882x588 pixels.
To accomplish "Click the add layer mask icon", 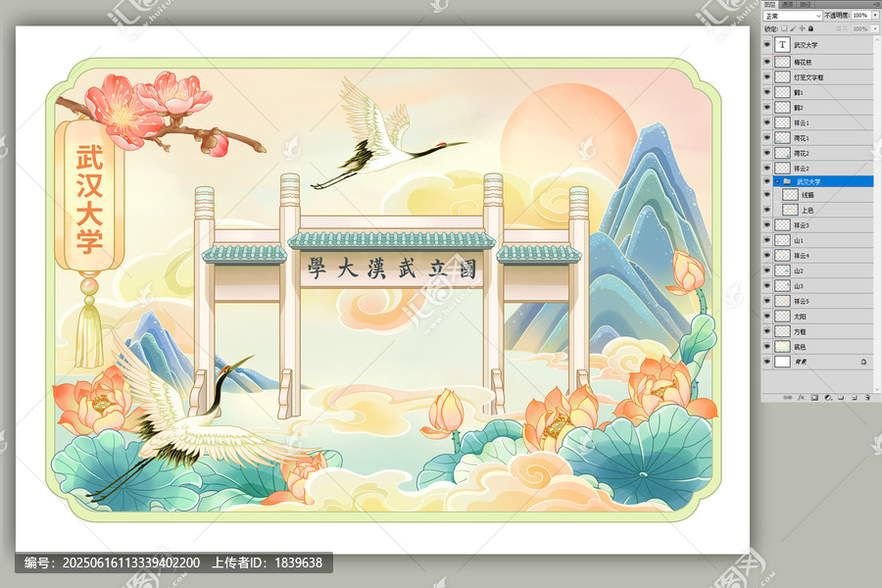I will coord(814,397).
